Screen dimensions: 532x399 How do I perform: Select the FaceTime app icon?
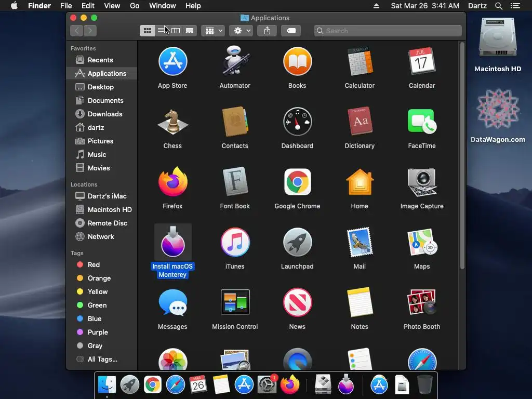click(422, 122)
